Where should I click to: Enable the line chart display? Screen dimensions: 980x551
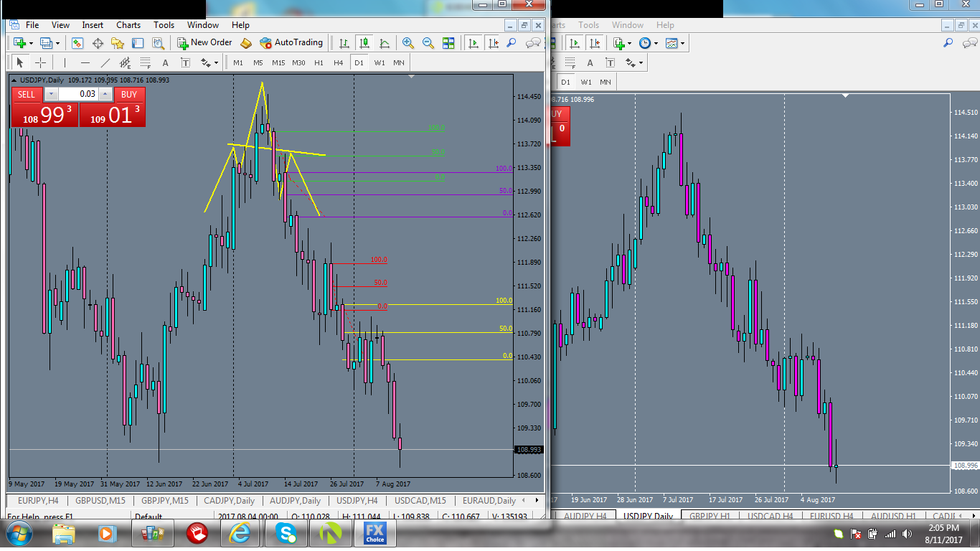385,43
